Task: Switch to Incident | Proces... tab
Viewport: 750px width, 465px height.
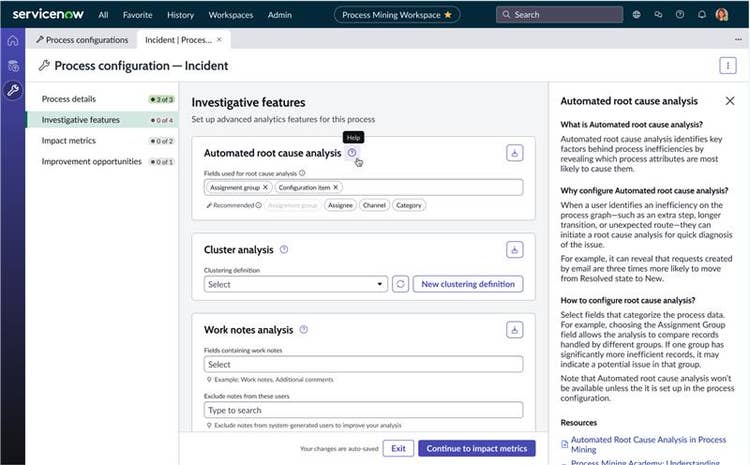Action: point(184,40)
